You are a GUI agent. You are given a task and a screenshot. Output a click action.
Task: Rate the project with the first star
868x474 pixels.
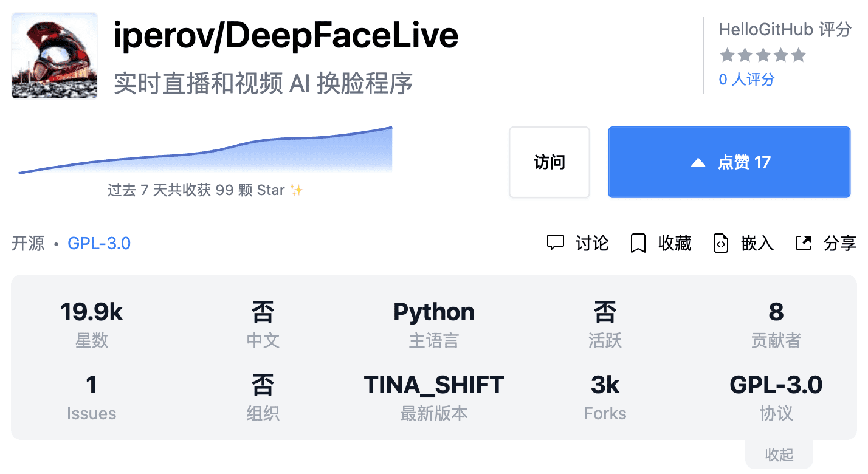point(727,56)
